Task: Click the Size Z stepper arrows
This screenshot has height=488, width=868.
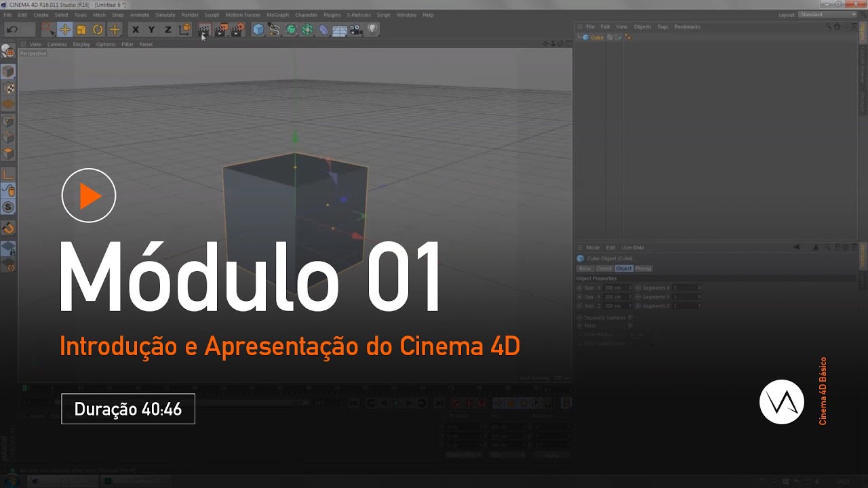Action: [x=631, y=306]
